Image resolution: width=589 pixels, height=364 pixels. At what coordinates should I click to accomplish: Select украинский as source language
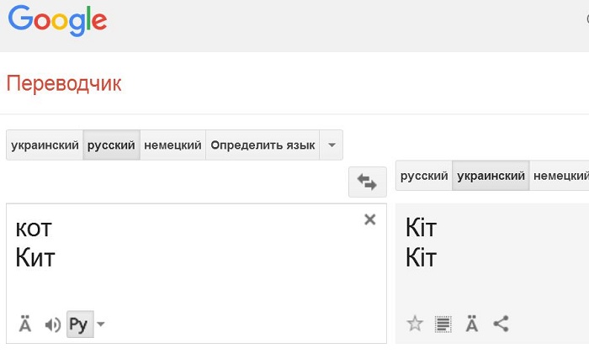pos(45,145)
